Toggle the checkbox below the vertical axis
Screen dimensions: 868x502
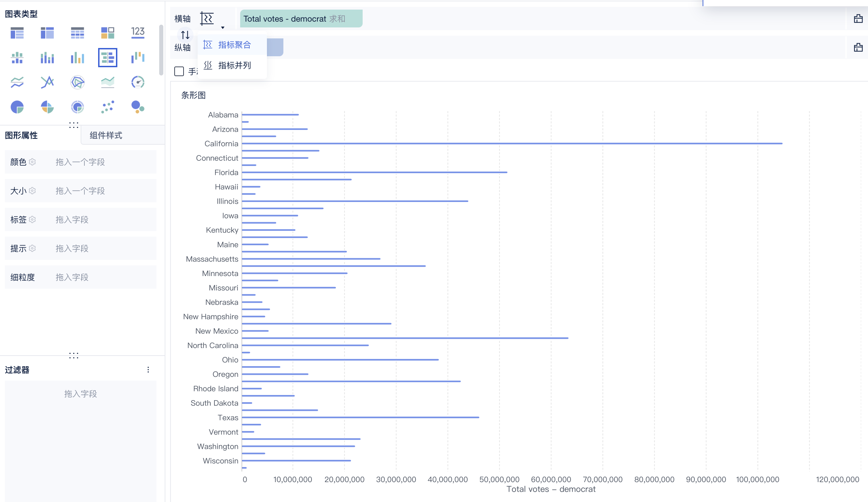coord(179,71)
